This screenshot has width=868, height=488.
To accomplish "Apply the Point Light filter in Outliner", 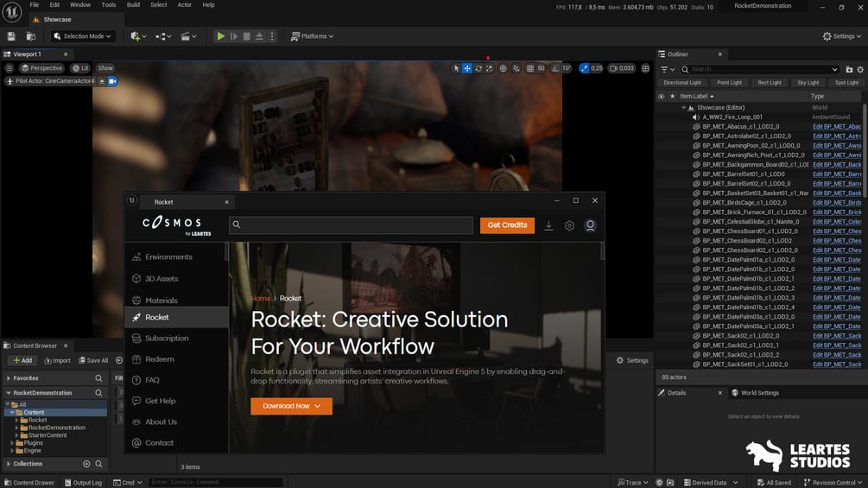I will tap(729, 82).
